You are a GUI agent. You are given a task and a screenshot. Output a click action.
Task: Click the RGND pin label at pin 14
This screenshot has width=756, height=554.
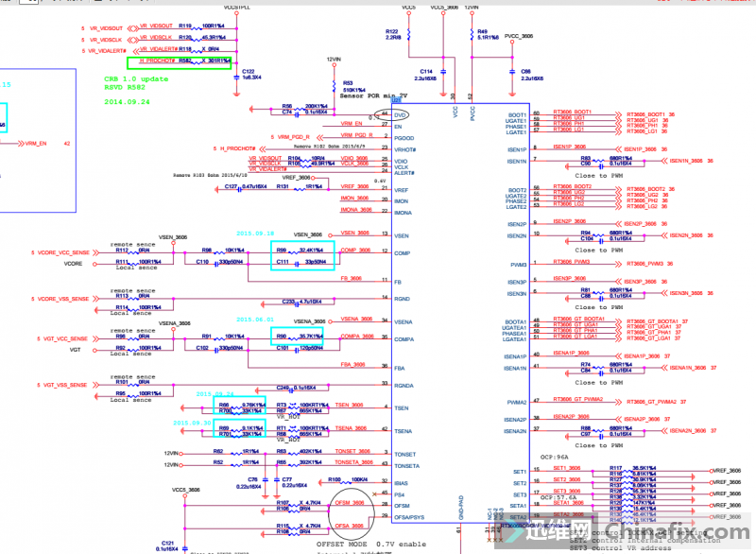click(402, 299)
